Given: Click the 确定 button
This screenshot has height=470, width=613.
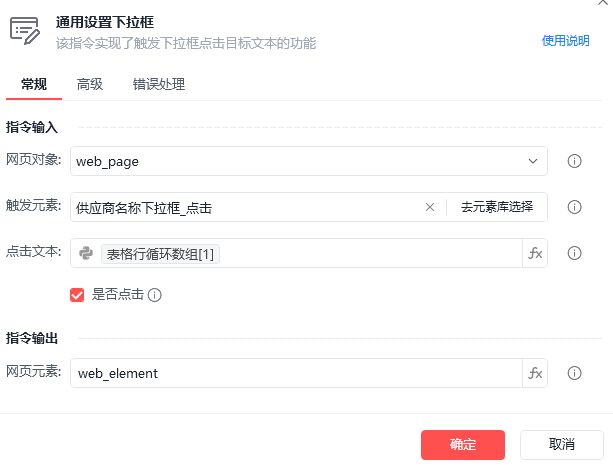Looking at the screenshot, I should tap(463, 445).
